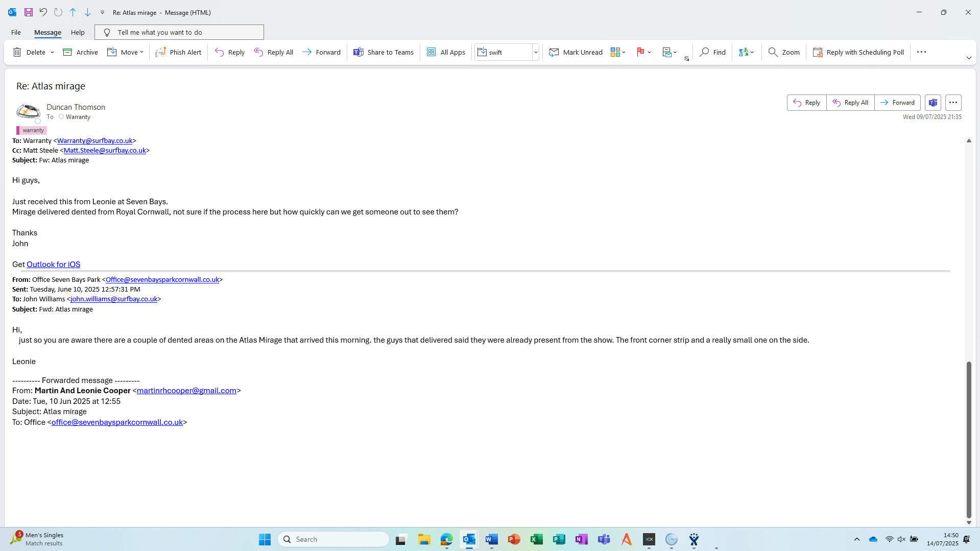Toggle Mark Unread for this message
The height and width of the screenshot is (551, 980).
pyautogui.click(x=576, y=52)
